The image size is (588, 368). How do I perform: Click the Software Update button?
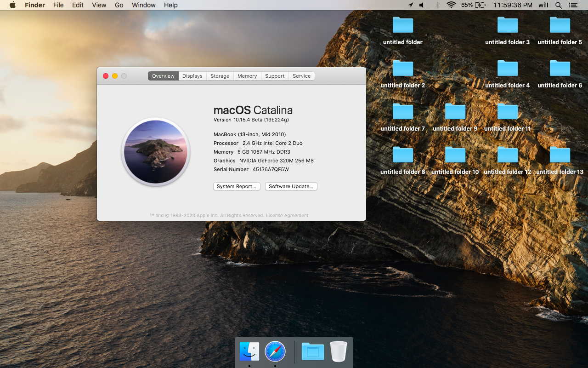[x=291, y=186]
